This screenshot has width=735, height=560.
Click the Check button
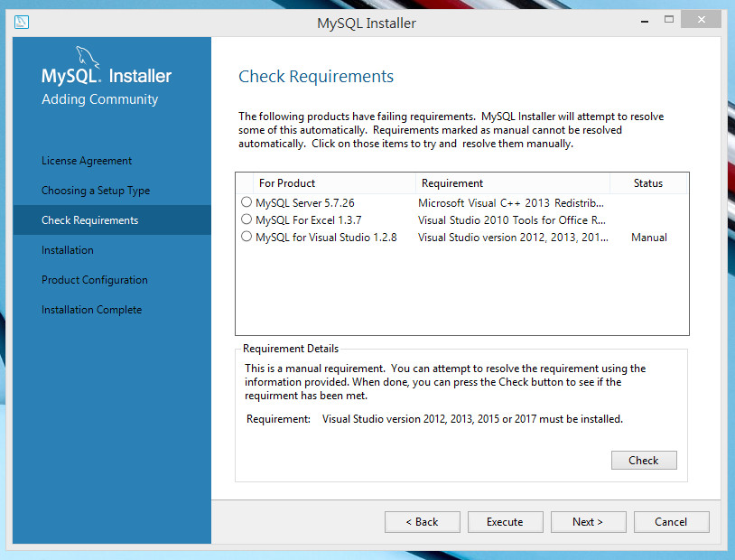pos(644,460)
